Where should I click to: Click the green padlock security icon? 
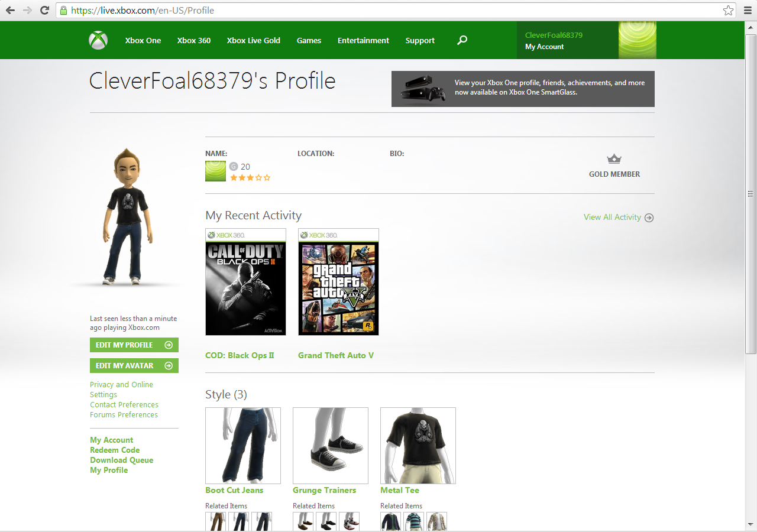63,10
